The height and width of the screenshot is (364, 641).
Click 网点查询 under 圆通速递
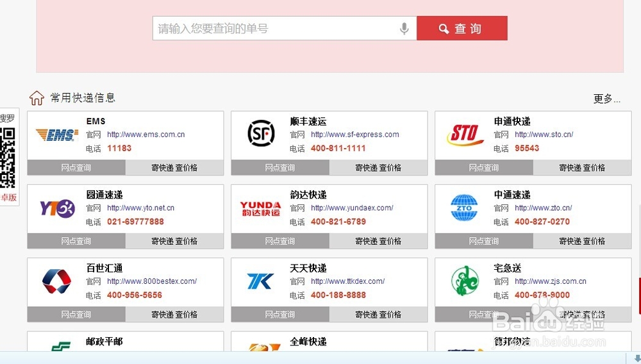[x=76, y=241]
